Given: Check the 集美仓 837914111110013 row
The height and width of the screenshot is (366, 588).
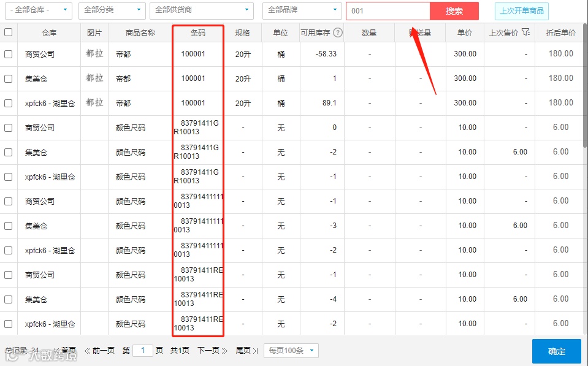Looking at the screenshot, I should pyautogui.click(x=8, y=226).
